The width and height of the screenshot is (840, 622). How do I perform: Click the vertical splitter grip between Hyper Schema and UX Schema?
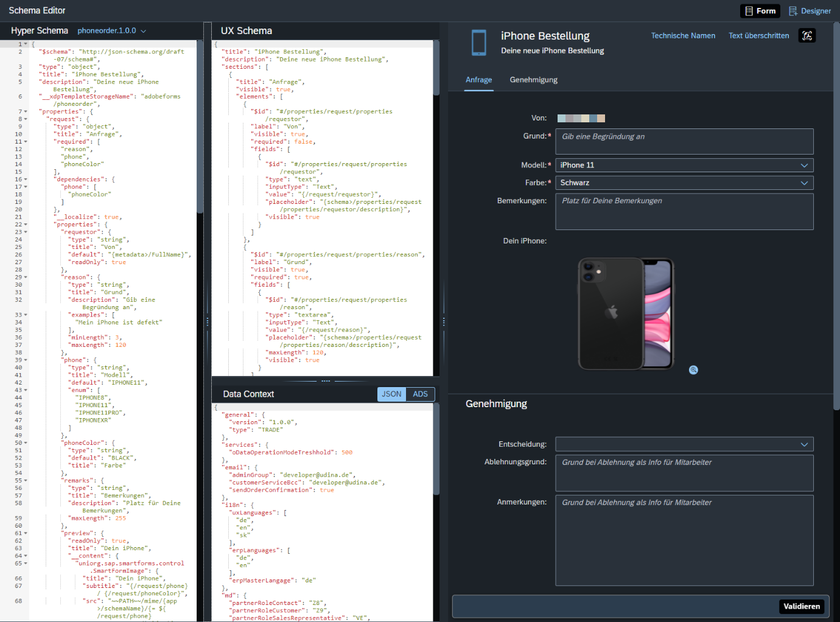[207, 321]
